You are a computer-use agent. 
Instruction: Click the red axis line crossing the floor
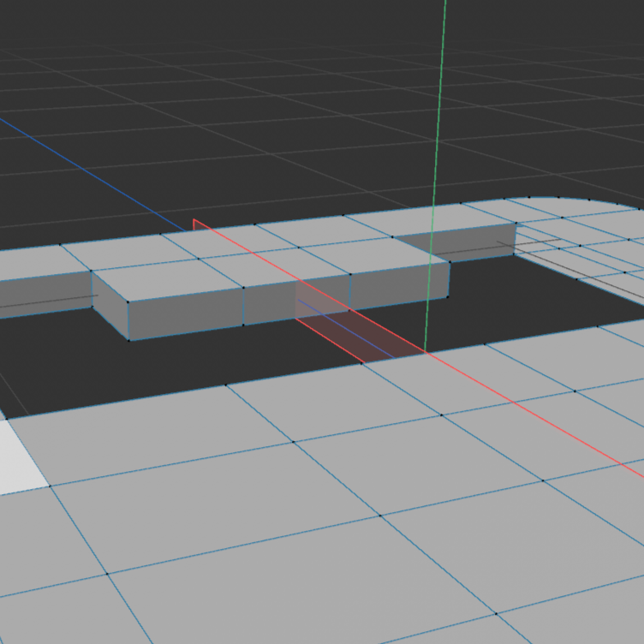[531, 413]
